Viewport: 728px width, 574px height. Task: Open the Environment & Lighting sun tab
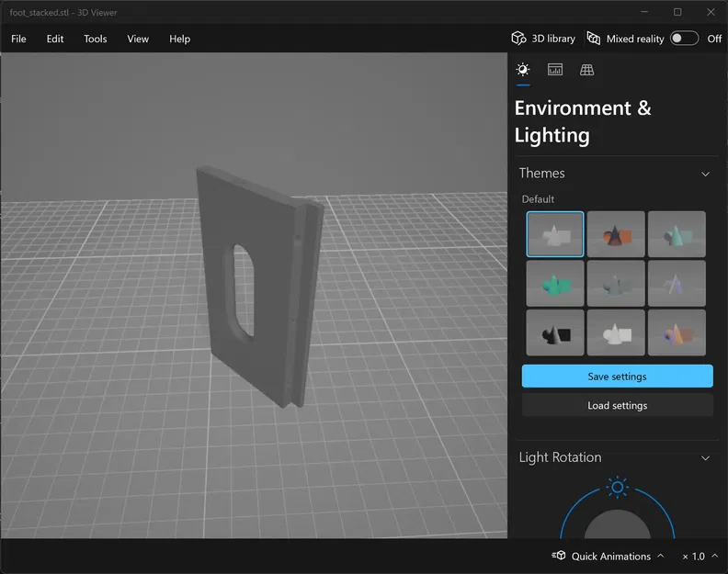click(x=523, y=70)
